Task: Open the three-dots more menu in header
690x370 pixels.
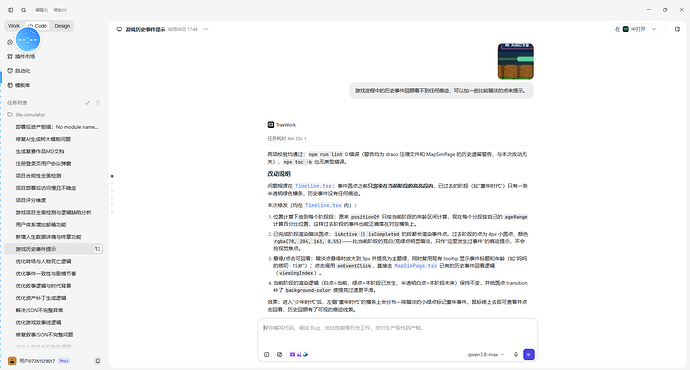Action: pyautogui.click(x=206, y=29)
